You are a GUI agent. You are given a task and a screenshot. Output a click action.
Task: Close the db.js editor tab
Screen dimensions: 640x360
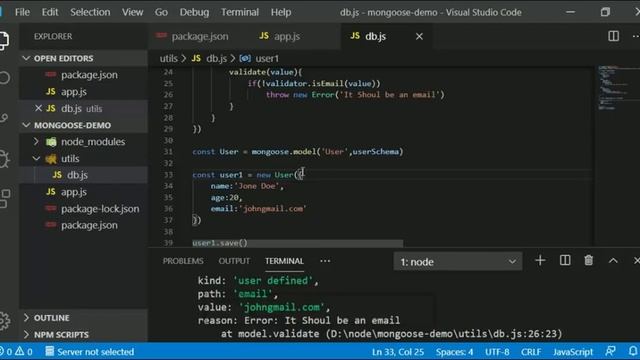419,37
